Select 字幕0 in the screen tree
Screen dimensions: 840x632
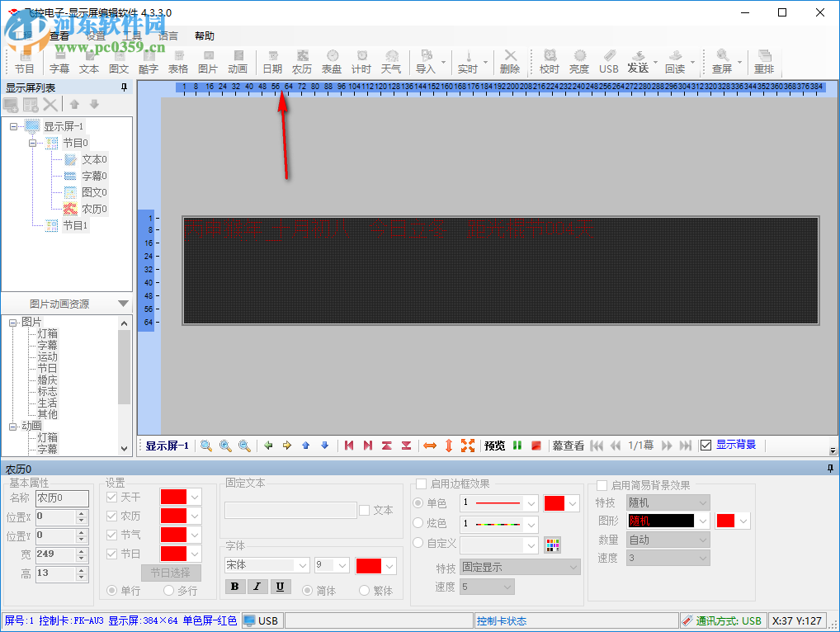(94, 176)
